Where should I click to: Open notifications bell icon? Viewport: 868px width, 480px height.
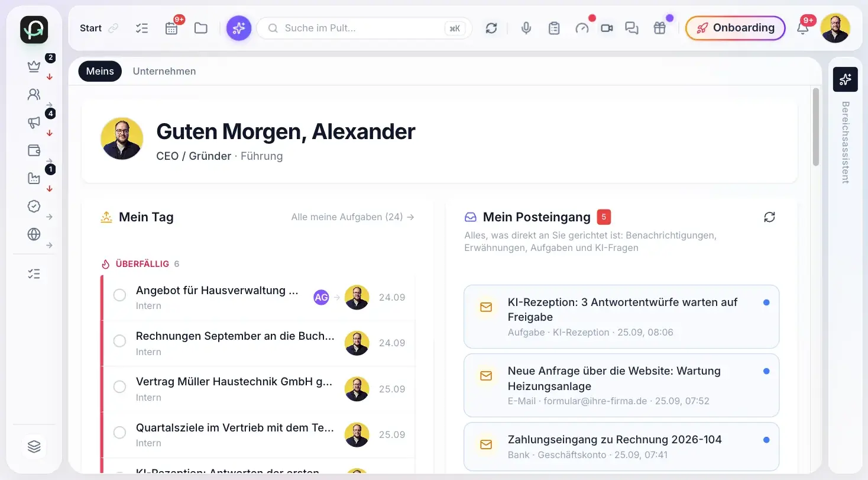pos(802,28)
